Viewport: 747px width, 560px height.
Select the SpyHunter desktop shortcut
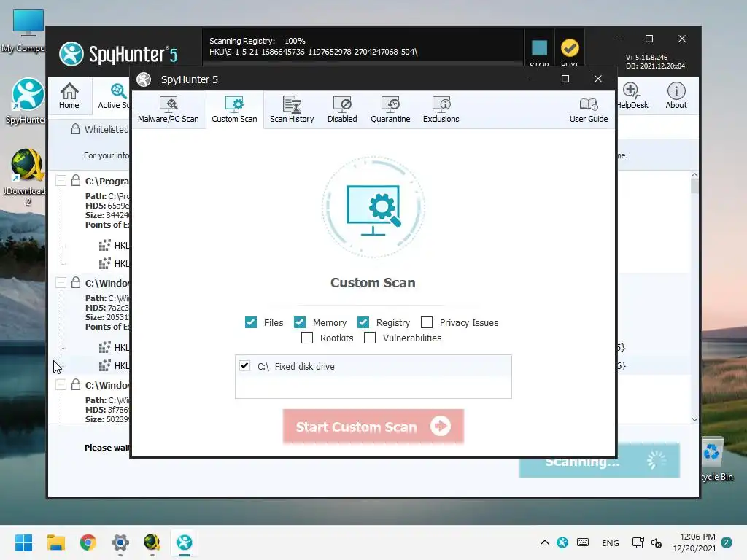coord(26,101)
